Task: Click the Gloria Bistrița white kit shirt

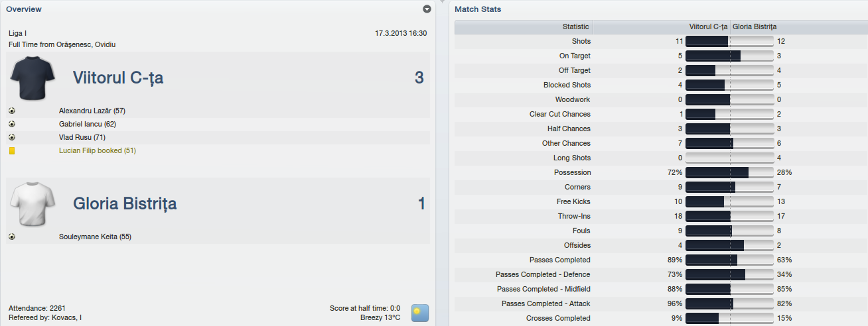Action: 32,203
